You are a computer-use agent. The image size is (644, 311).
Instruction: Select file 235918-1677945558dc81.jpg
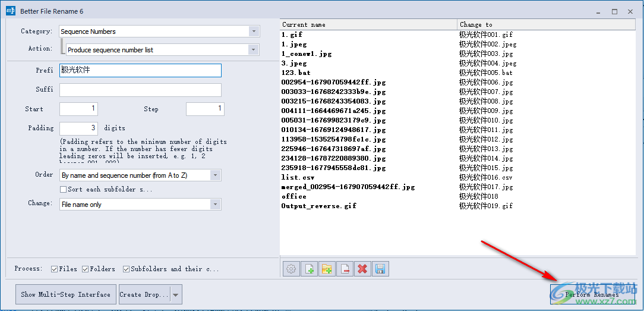point(333,168)
